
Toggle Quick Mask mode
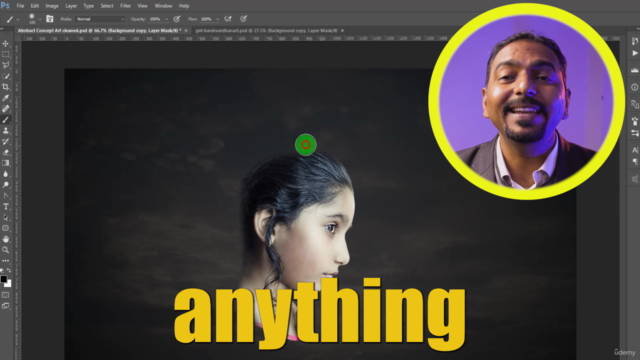click(5, 295)
